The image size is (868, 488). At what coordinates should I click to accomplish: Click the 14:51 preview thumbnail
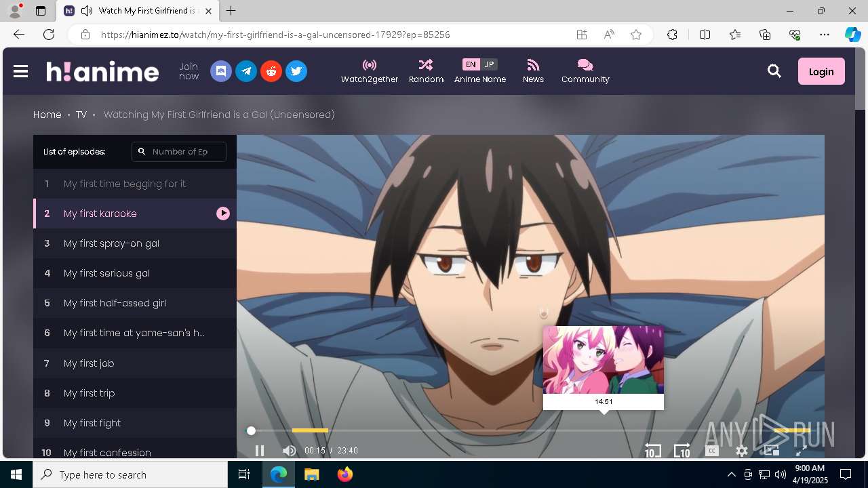pyautogui.click(x=604, y=360)
